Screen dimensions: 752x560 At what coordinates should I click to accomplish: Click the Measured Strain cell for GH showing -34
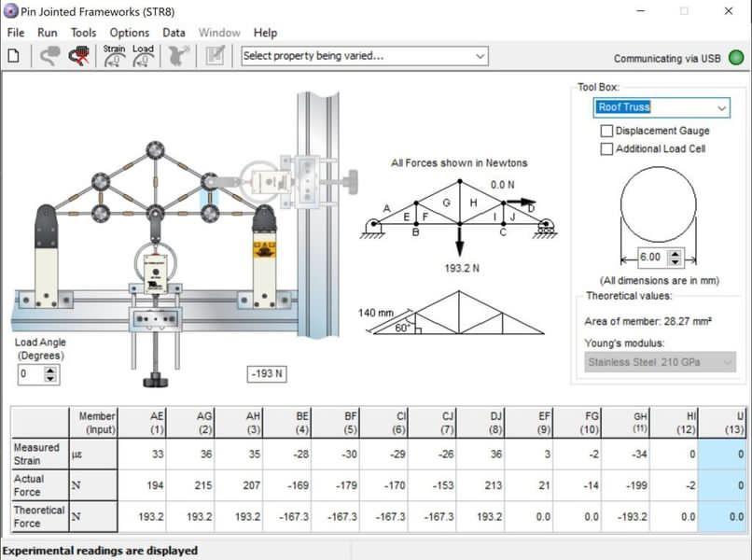(625, 454)
